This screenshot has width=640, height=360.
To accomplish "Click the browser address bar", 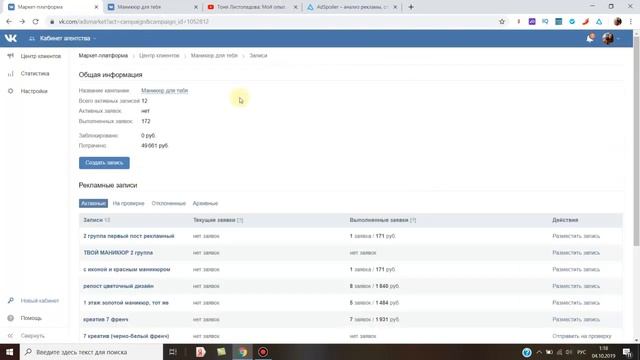I will [x=269, y=22].
